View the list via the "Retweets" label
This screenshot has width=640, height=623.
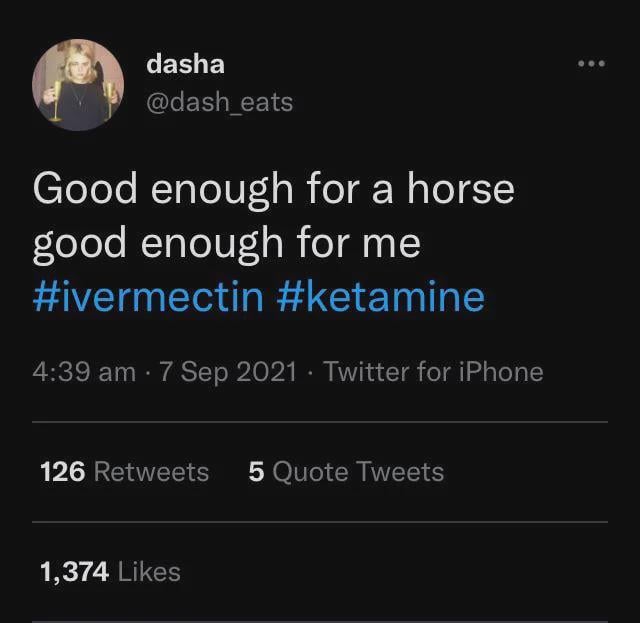coord(151,471)
